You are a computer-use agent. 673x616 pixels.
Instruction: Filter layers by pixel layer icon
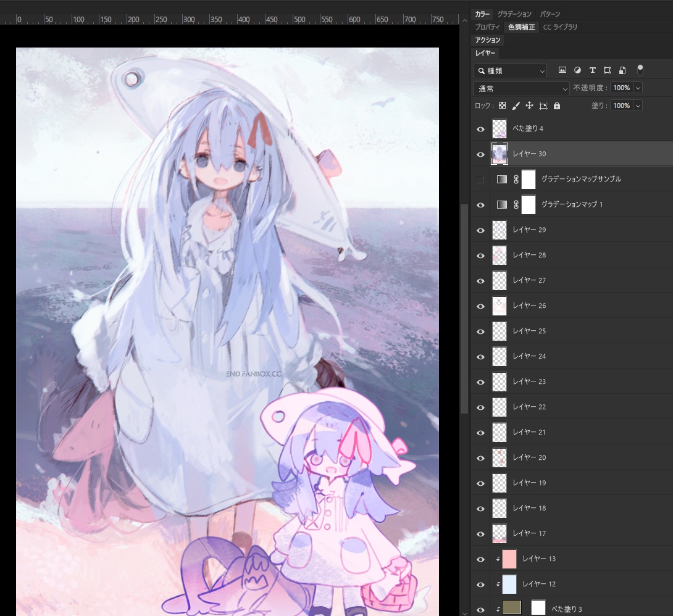(x=562, y=70)
